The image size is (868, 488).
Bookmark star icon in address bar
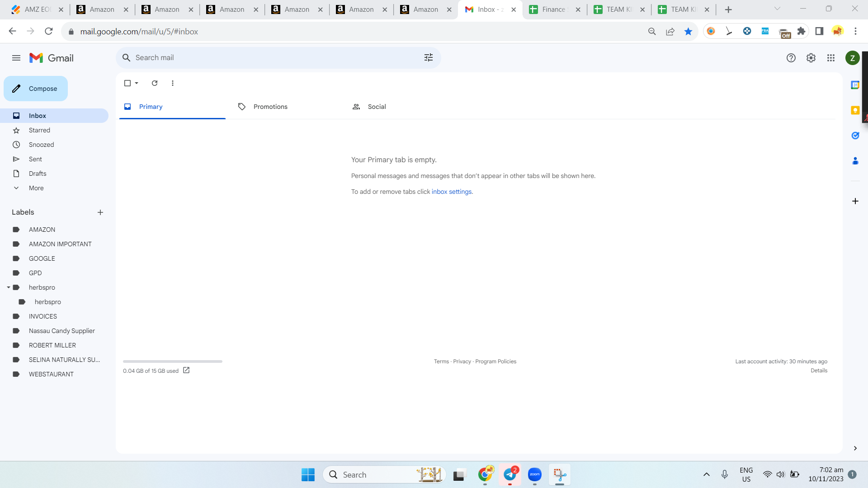pos(688,32)
